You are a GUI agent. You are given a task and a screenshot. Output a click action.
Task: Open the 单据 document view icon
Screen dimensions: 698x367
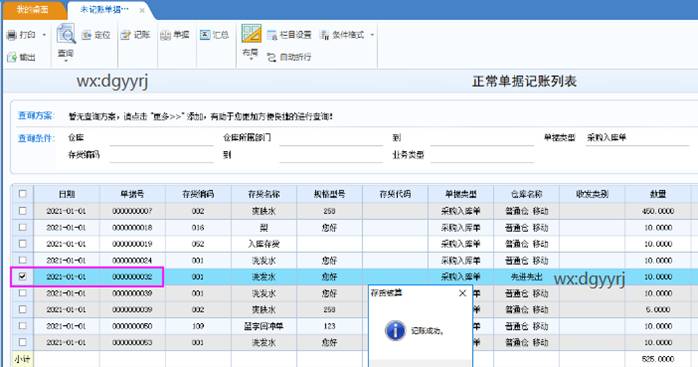(x=166, y=35)
